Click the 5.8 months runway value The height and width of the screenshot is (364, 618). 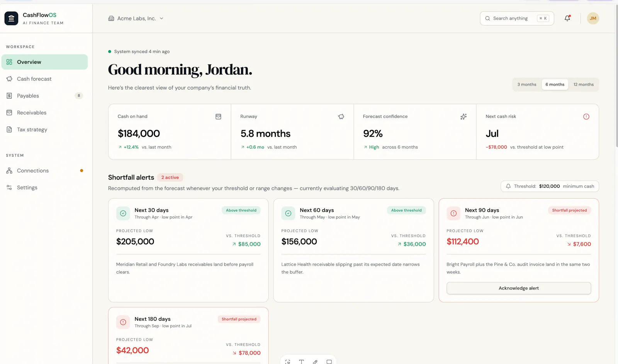(x=265, y=134)
